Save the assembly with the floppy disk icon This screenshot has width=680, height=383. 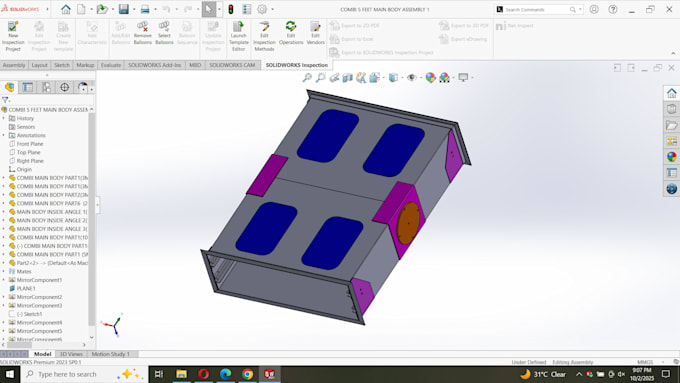pyautogui.click(x=124, y=9)
